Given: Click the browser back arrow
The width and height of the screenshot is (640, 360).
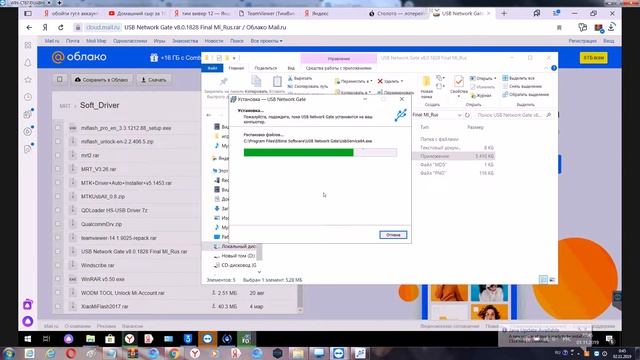Looking at the screenshot, I should tap(29, 27).
